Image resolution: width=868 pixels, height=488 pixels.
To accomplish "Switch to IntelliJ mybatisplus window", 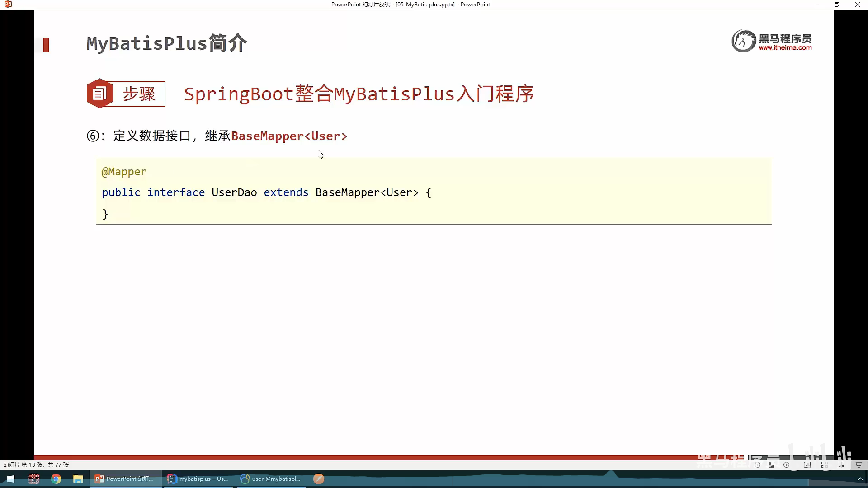I will 198,479.
